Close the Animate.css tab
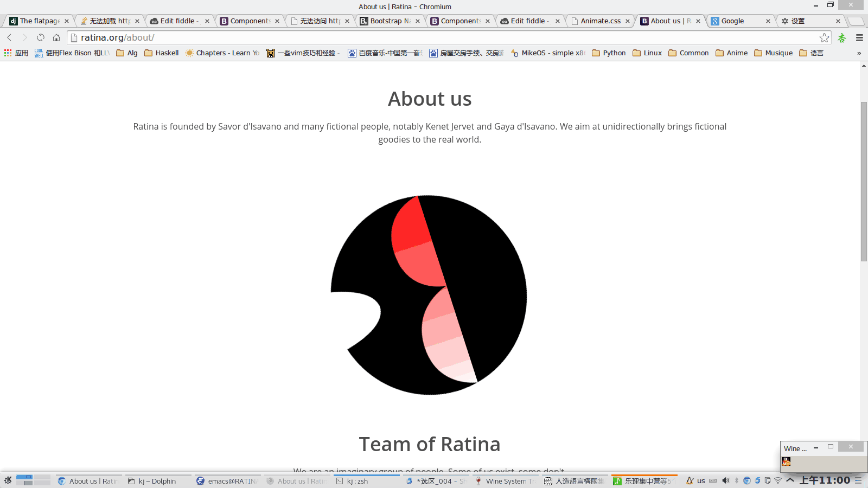 tap(628, 21)
